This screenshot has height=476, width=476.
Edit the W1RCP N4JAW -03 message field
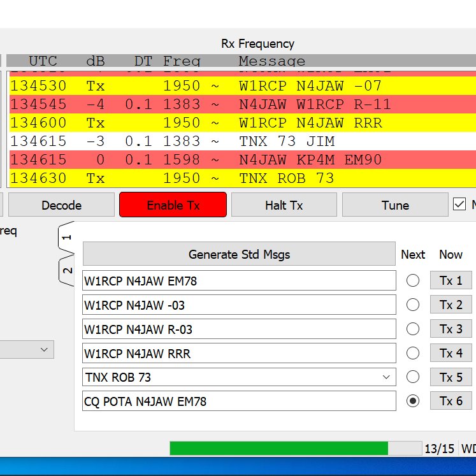239,305
